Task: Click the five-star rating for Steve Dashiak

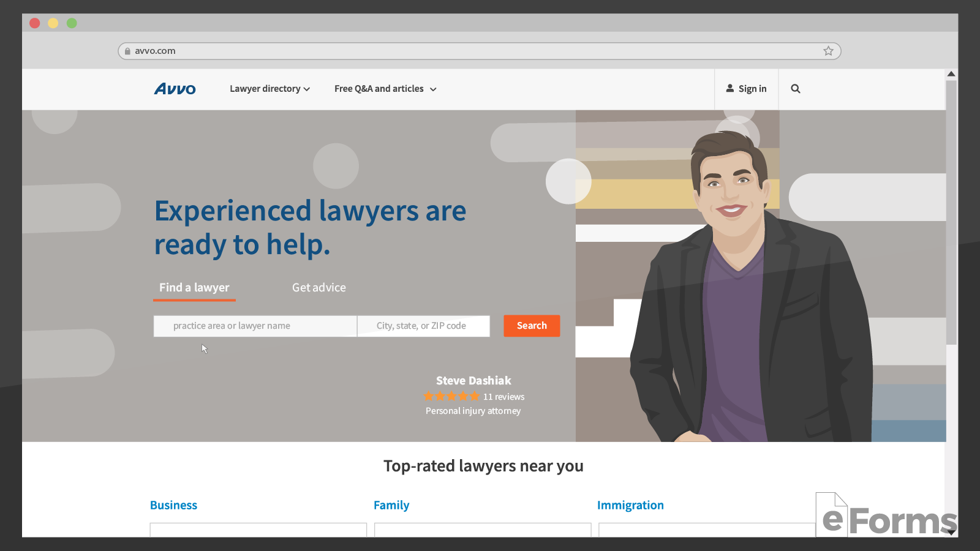Action: pos(451,396)
